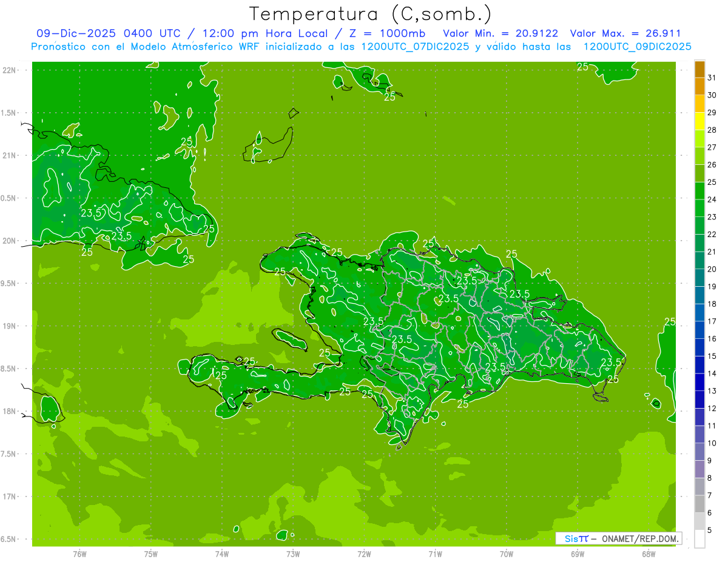The height and width of the screenshot is (562, 728).
Task: Click the "Temperatura (C,somb.)" map title
Action: 371,13
